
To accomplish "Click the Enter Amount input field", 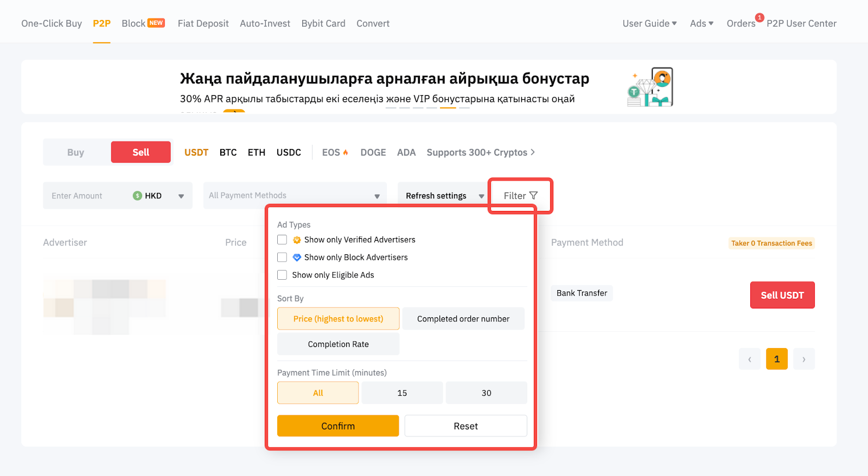I will (87, 196).
